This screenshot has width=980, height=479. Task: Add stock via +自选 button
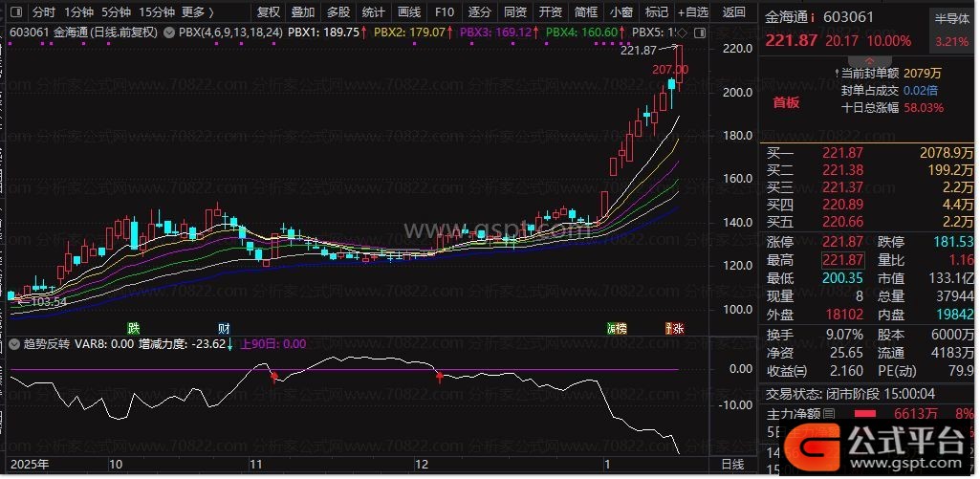(x=693, y=12)
